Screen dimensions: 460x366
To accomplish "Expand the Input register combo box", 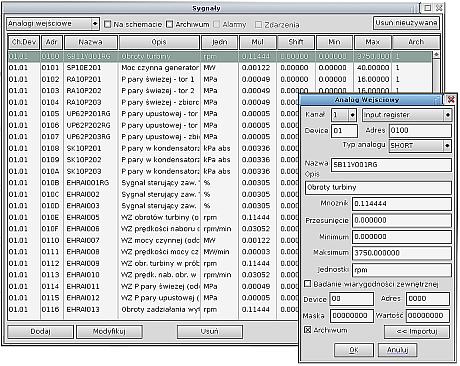I will [x=448, y=115].
